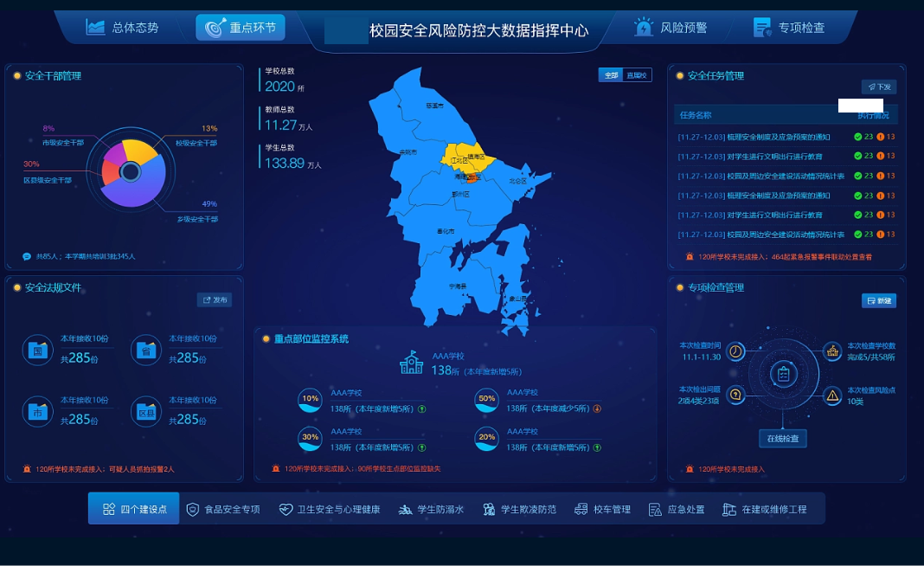Click the school icon for 本次检查学校数
924x566 pixels.
click(x=832, y=351)
